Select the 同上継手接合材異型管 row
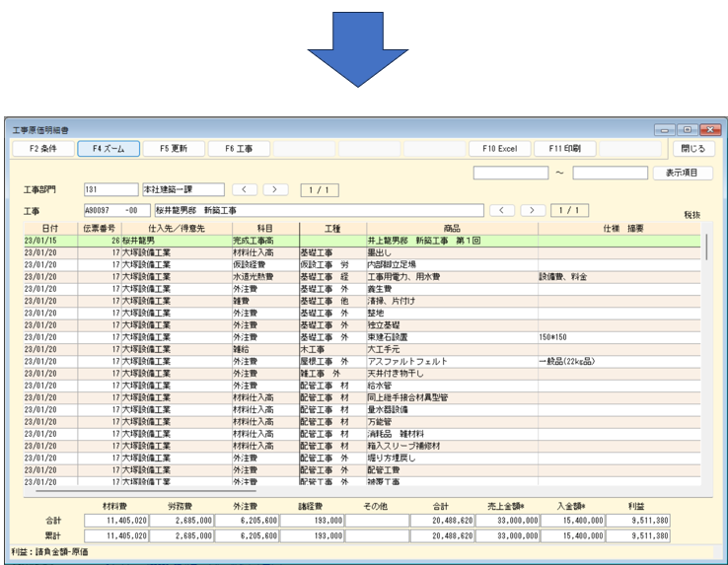Screen dimensions: 728x565 pyautogui.click(x=362, y=397)
